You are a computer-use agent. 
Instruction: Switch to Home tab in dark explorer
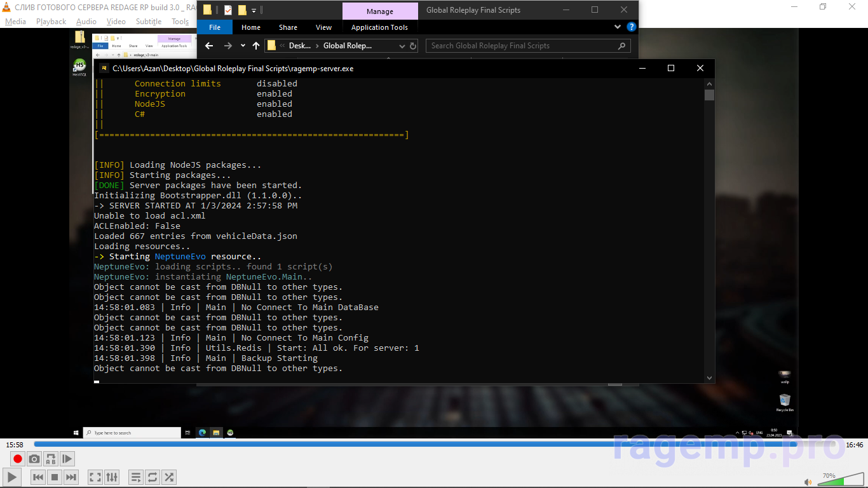[x=251, y=27]
